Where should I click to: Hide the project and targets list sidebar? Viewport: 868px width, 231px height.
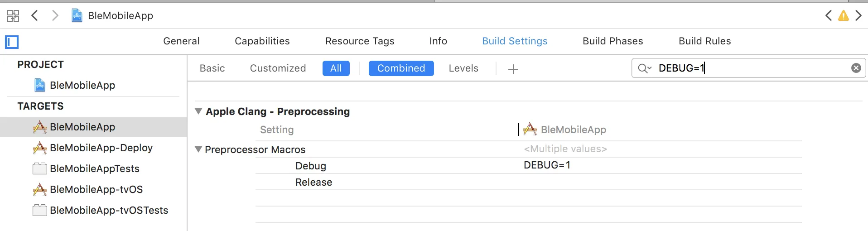click(12, 42)
